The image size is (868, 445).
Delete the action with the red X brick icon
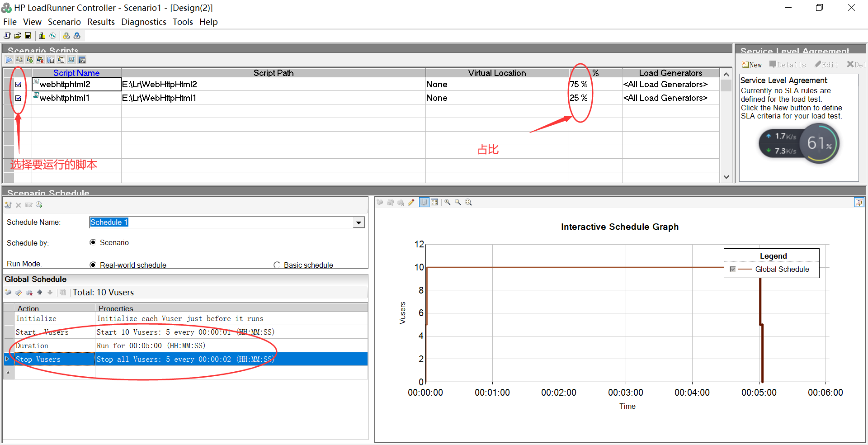(29, 293)
